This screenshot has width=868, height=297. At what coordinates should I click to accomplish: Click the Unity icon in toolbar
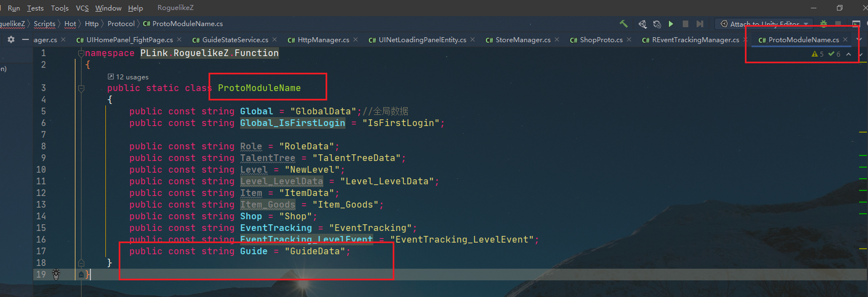click(642, 24)
